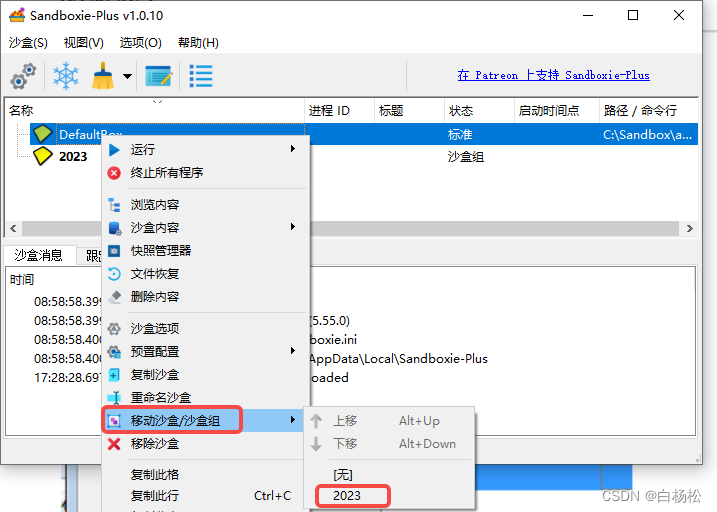
Task: Choose 运行 in the context menu
Action: pyautogui.click(x=205, y=149)
